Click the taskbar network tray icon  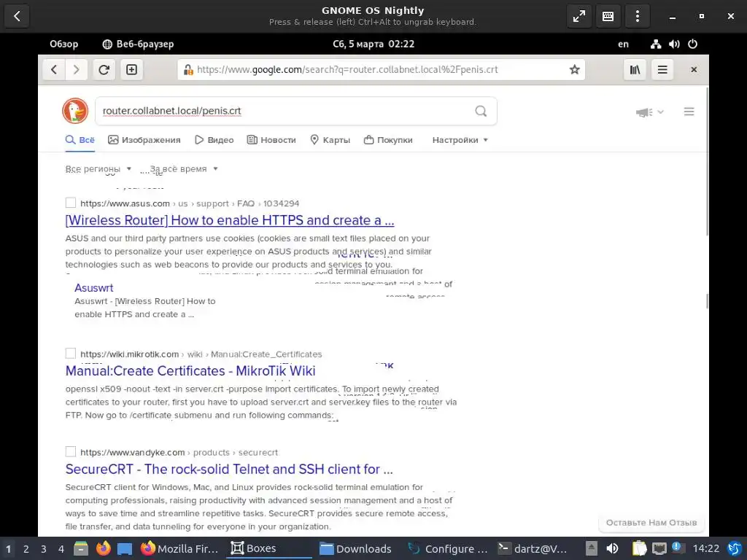click(x=659, y=548)
